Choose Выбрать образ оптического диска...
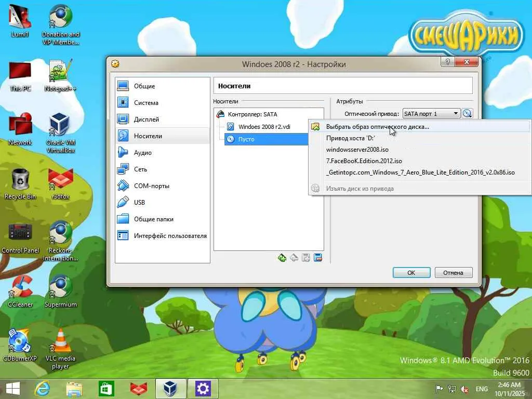The width and height of the screenshot is (532, 399). (420, 127)
